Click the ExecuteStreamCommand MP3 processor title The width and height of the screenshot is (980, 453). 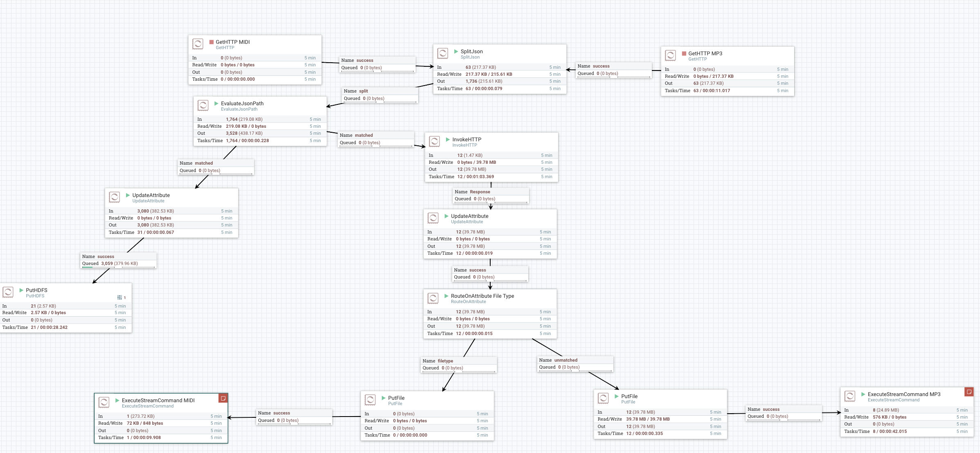click(x=904, y=394)
